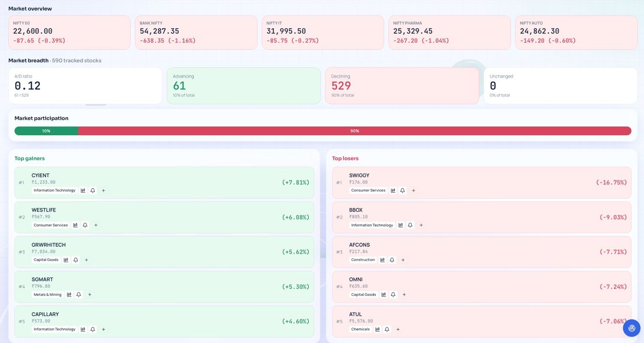The width and height of the screenshot is (644, 343).
Task: Create an alert with SGMART's bell icon
Action: 79,295
